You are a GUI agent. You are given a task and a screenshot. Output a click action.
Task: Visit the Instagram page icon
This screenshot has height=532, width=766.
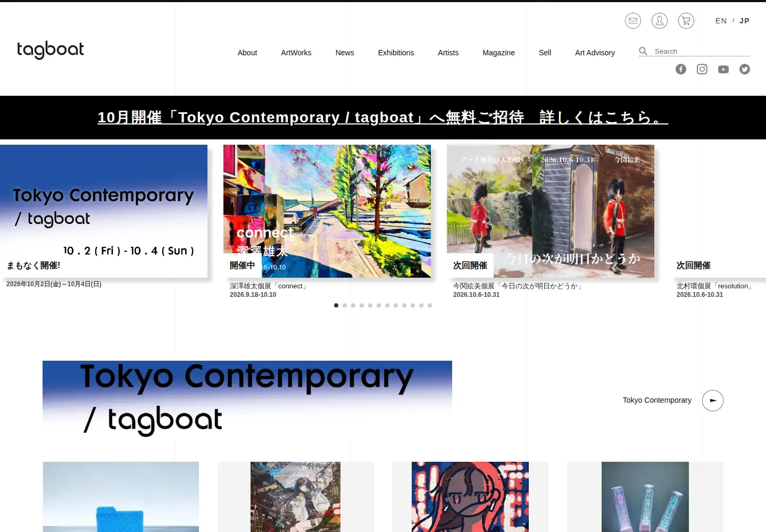[x=702, y=69]
